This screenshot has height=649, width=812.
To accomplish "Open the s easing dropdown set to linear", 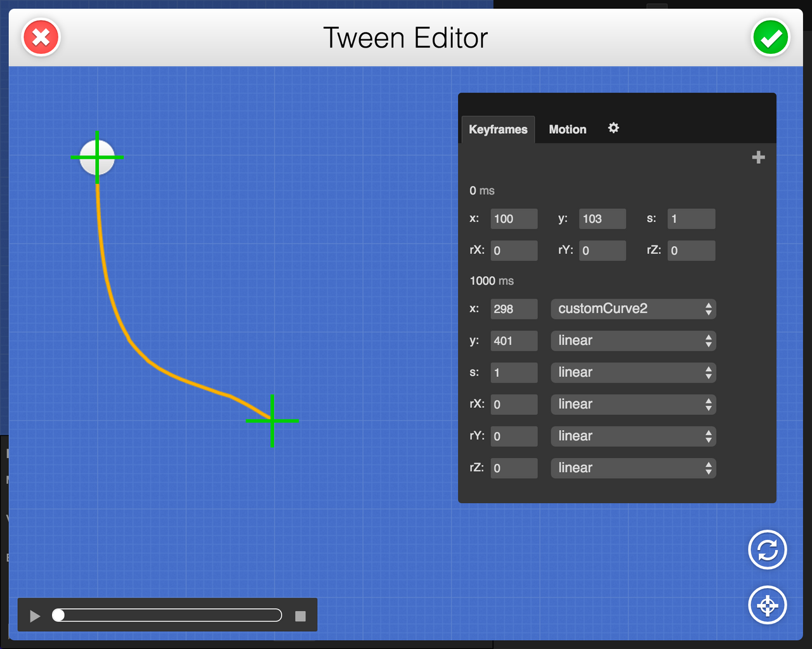I will click(x=634, y=372).
